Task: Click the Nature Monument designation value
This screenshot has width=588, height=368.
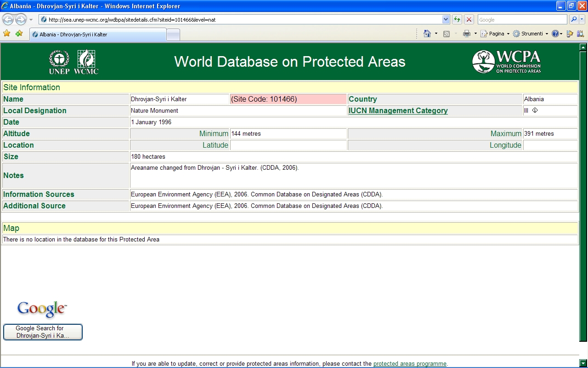Action: (154, 110)
